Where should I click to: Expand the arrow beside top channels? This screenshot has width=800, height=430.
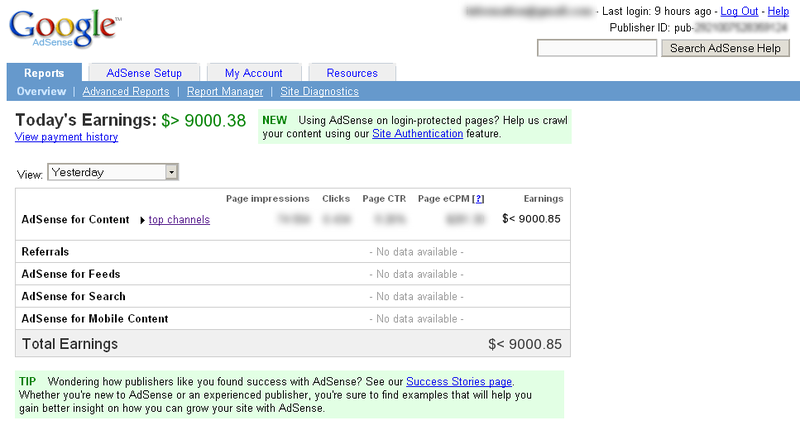coord(142,220)
